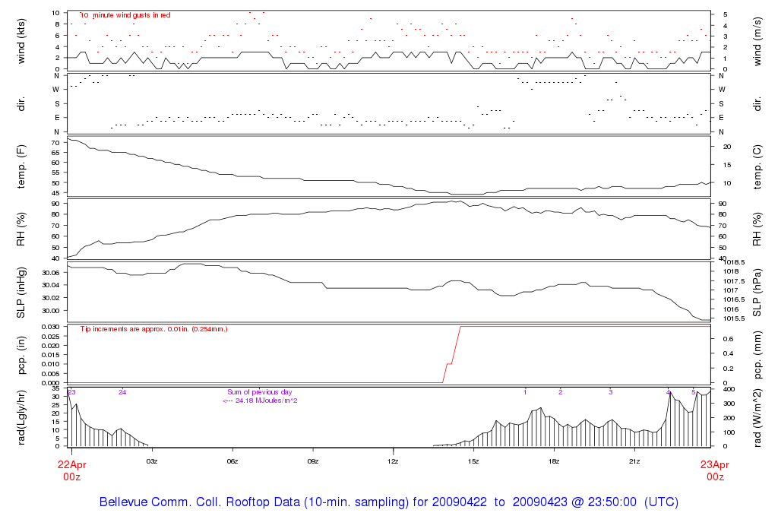Click the left 'pcp. (in)' axis title

pos(21,355)
